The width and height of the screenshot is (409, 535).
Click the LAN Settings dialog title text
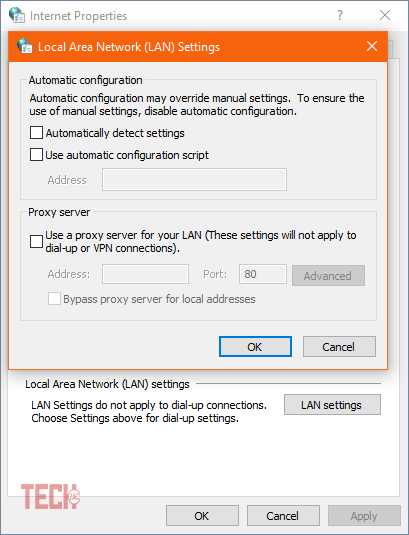pyautogui.click(x=129, y=47)
